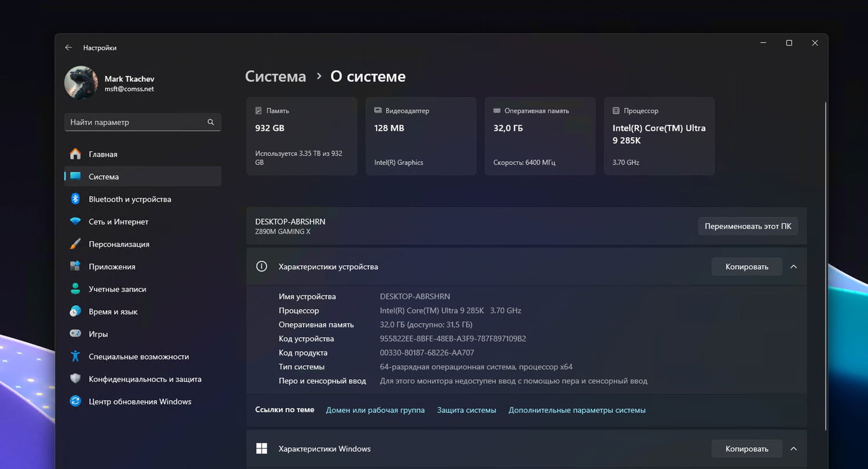Open Специальные возможности settings
The width and height of the screenshot is (868, 469).
142,357
